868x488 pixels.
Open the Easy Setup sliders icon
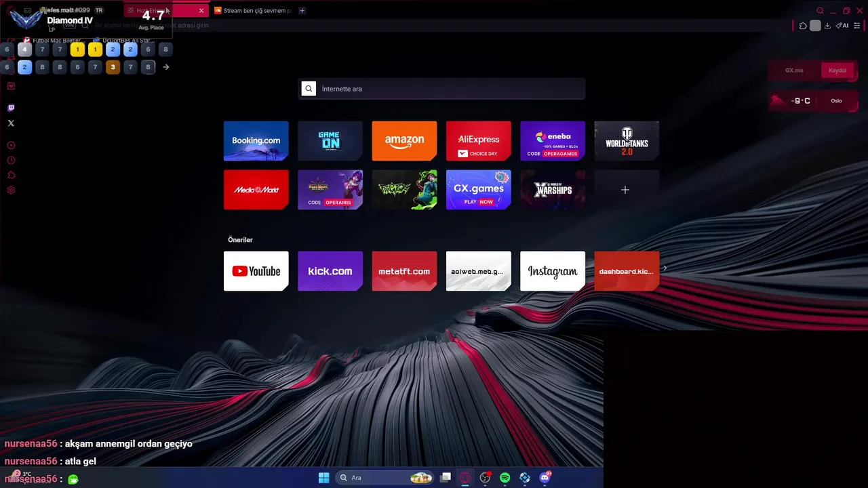(857, 26)
